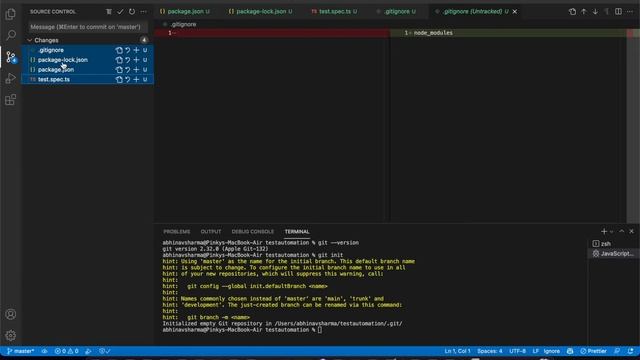Change indentation via Spaces: 4
640x360 pixels.
pyautogui.click(x=490, y=351)
